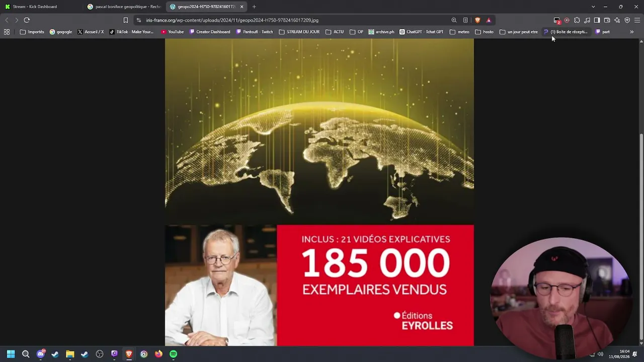Expand the un jour peut etre folder
This screenshot has width=644, height=362.
[519, 32]
